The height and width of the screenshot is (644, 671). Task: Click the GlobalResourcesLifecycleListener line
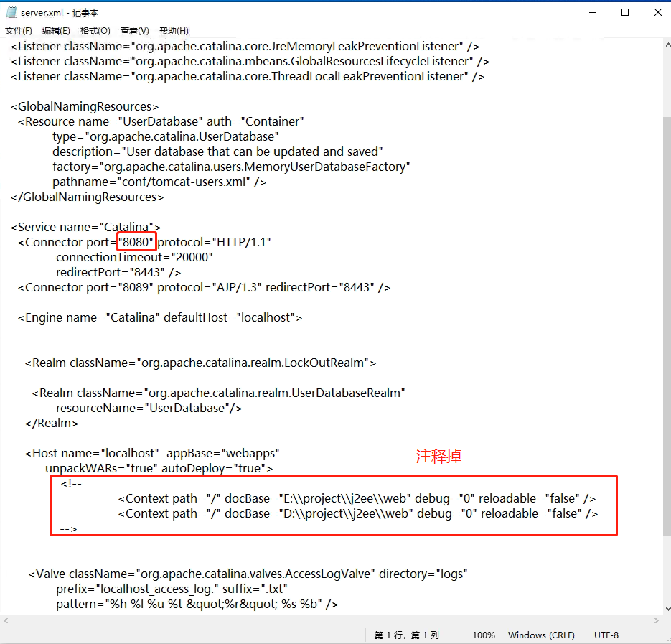(x=250, y=61)
